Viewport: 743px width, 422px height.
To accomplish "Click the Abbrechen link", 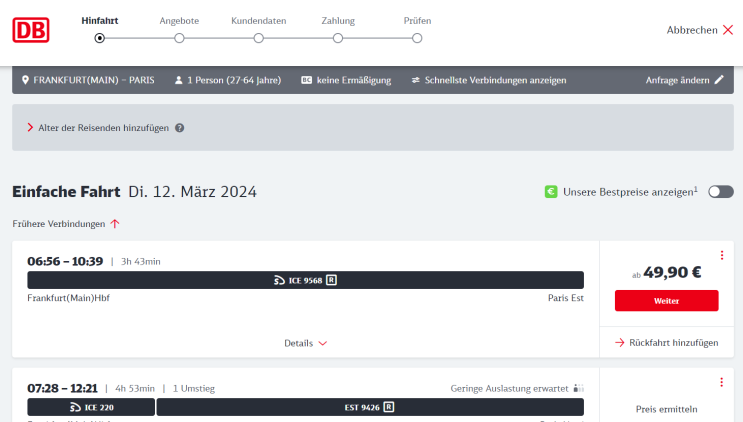I will click(x=692, y=30).
